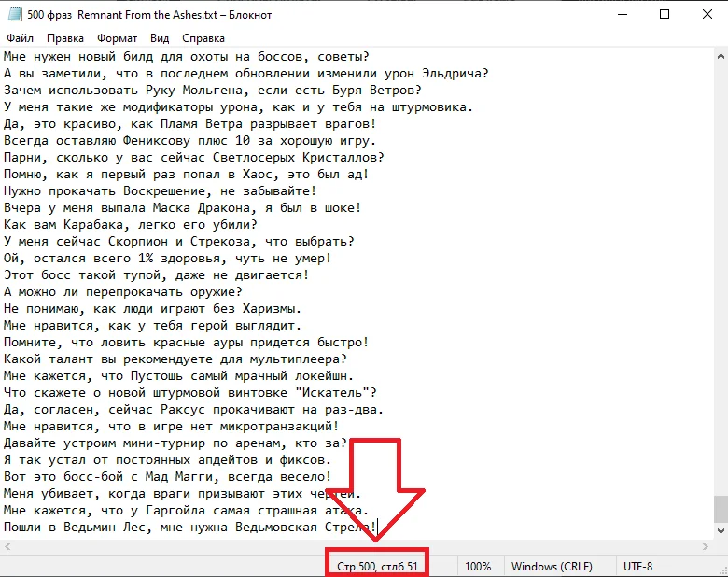Click line about винтовке "Искатель"
The height and width of the screenshot is (577, 728).
click(190, 392)
